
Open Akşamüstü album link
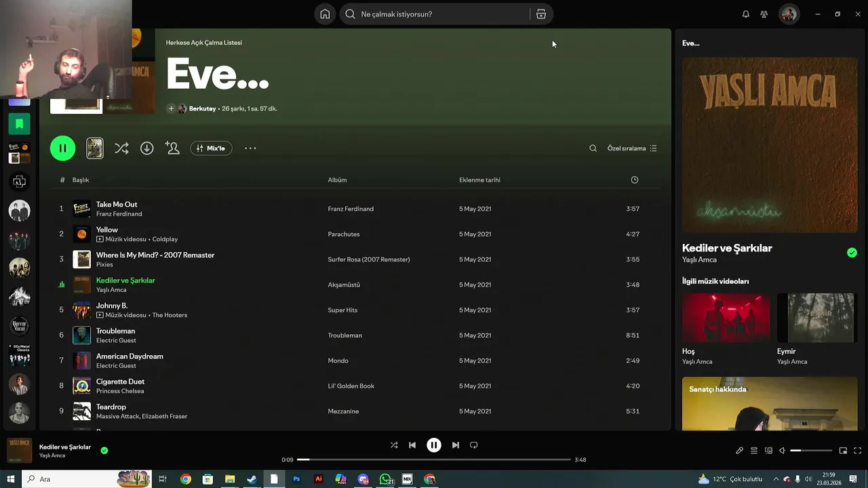click(344, 285)
